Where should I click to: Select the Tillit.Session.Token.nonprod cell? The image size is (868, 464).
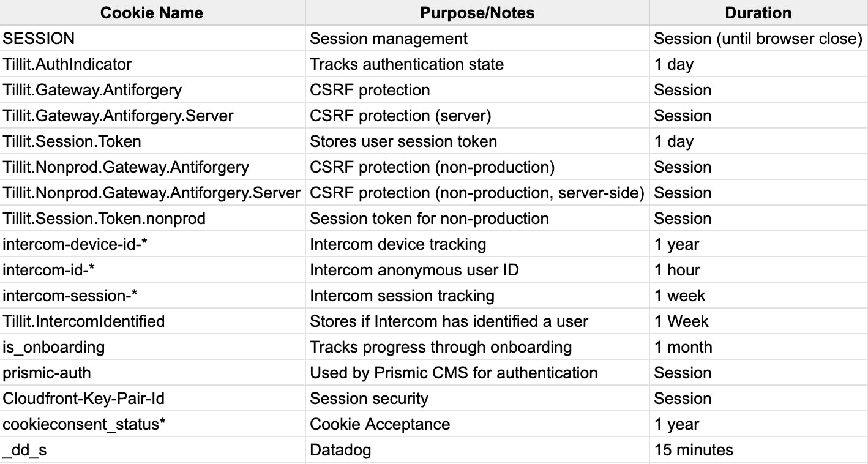(152, 219)
